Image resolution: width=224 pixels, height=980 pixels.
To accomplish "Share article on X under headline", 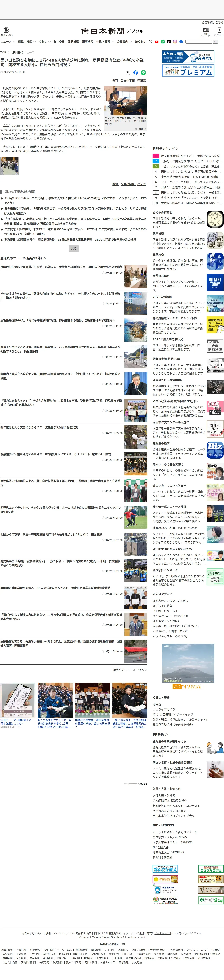I will coord(128,72).
